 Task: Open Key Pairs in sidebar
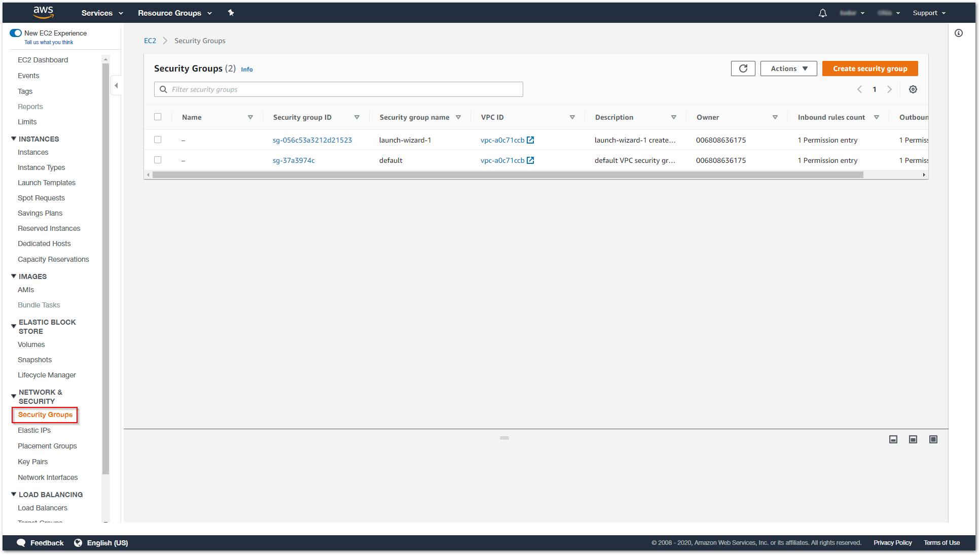[x=32, y=462]
